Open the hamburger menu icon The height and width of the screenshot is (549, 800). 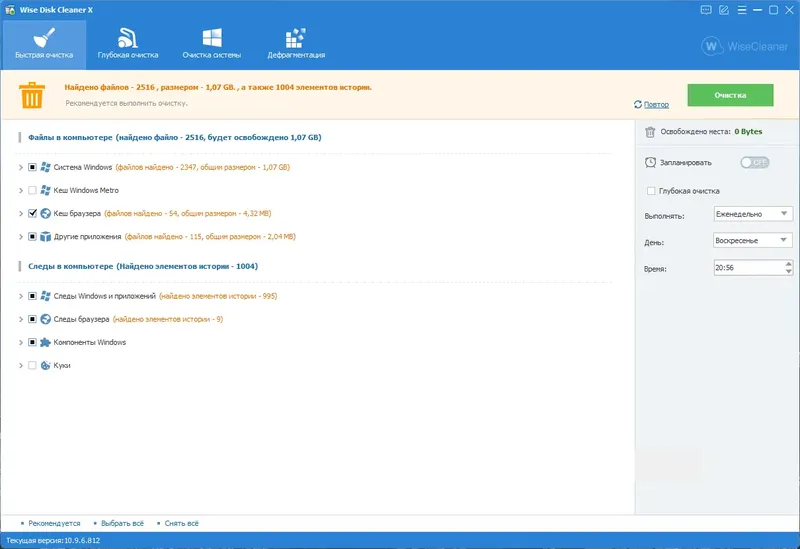click(742, 10)
